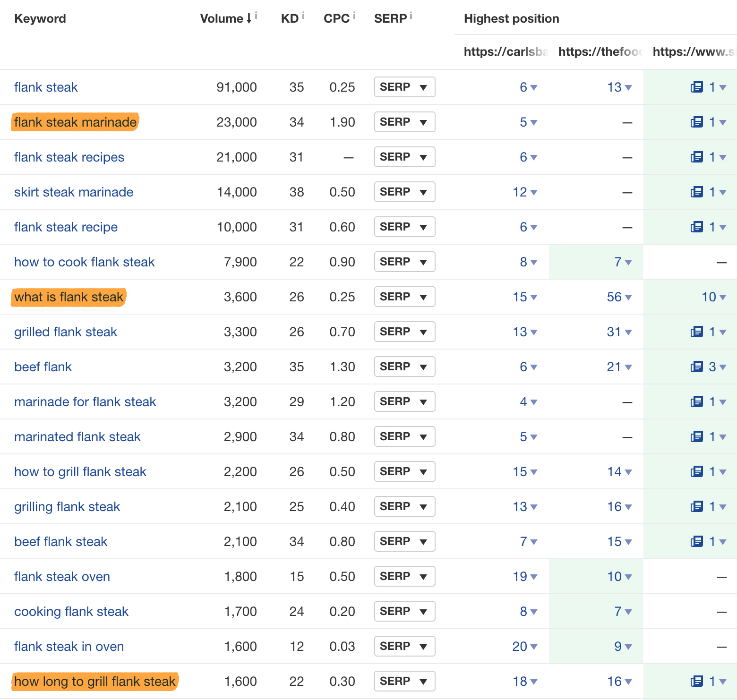Screen dimensions: 737x700
Task: Open SERP dropdown for flank steak oven
Action: pyautogui.click(x=404, y=576)
